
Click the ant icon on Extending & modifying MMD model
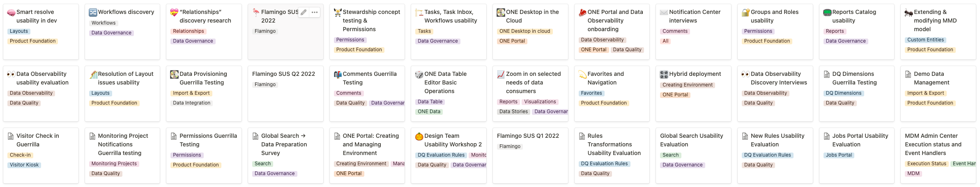(x=909, y=12)
